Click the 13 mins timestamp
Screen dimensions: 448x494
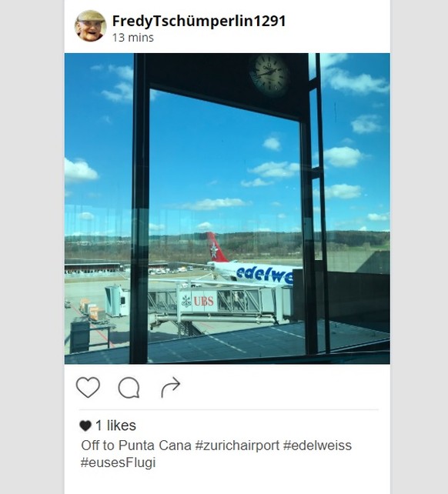[133, 38]
